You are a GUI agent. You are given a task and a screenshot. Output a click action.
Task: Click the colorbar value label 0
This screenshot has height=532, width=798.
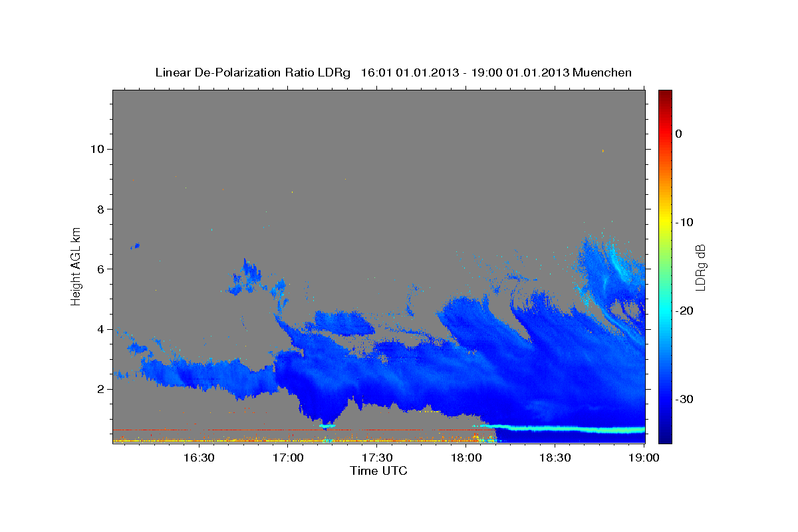click(x=678, y=134)
